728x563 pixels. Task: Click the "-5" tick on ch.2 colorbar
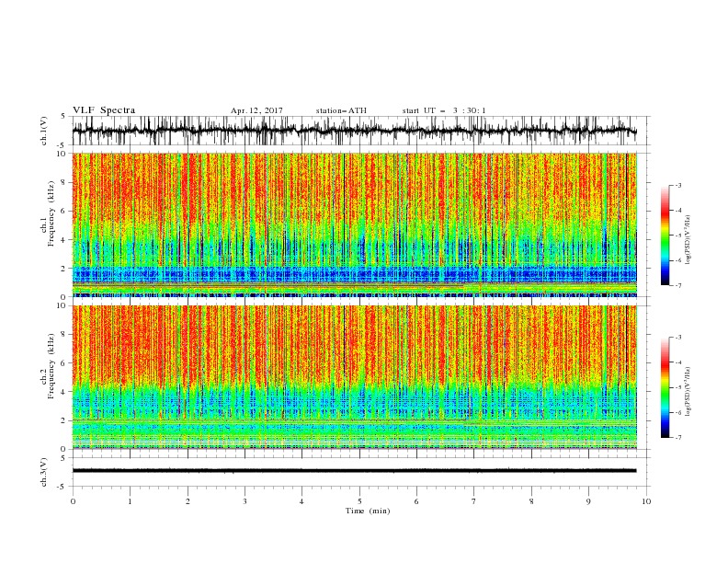click(678, 387)
